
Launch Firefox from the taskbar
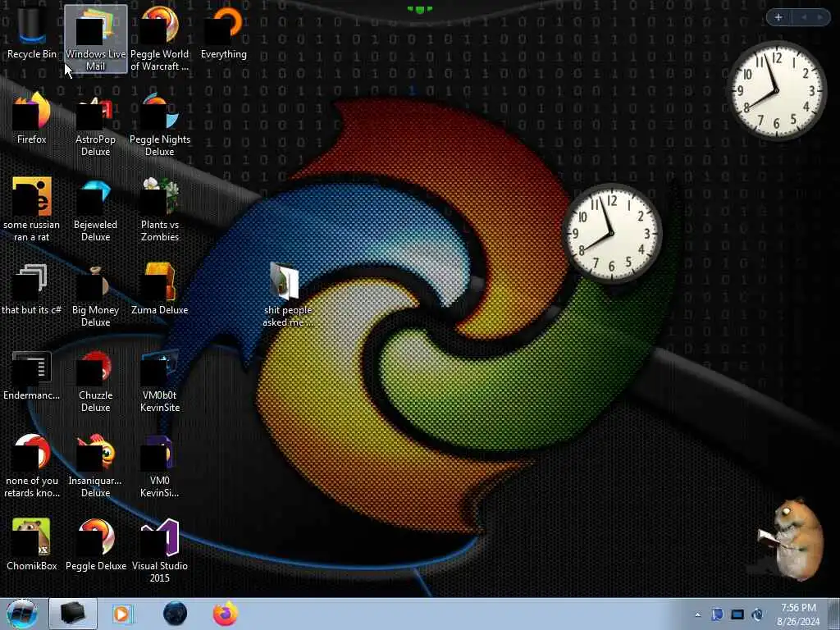226,614
